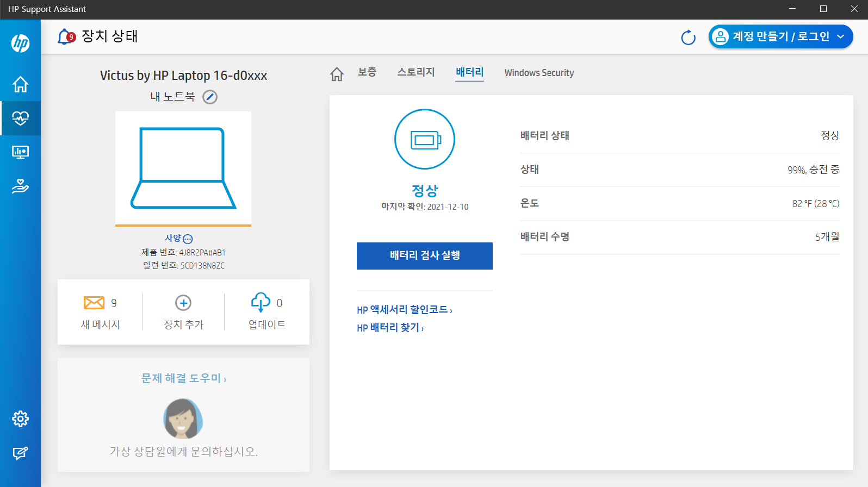Switch to the 보증 tab
Viewport: 868px width, 487px height.
[367, 72]
